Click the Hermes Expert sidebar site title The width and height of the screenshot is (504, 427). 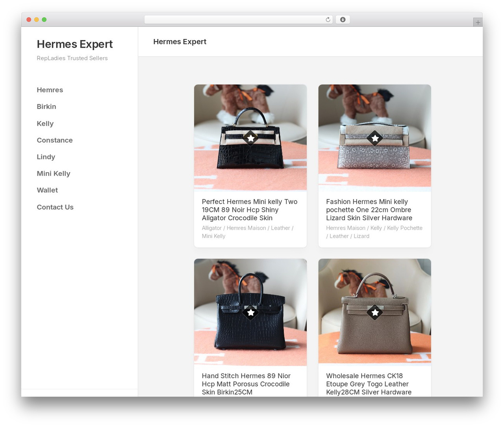point(75,44)
